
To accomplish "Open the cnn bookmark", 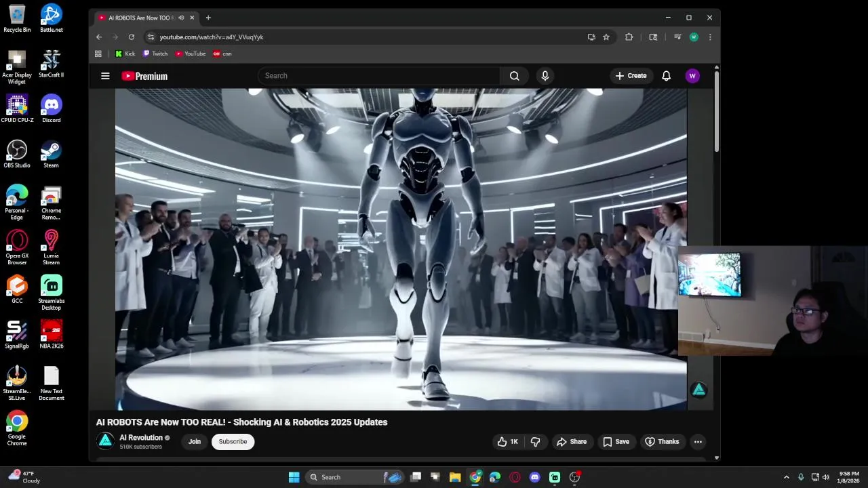I will (222, 54).
